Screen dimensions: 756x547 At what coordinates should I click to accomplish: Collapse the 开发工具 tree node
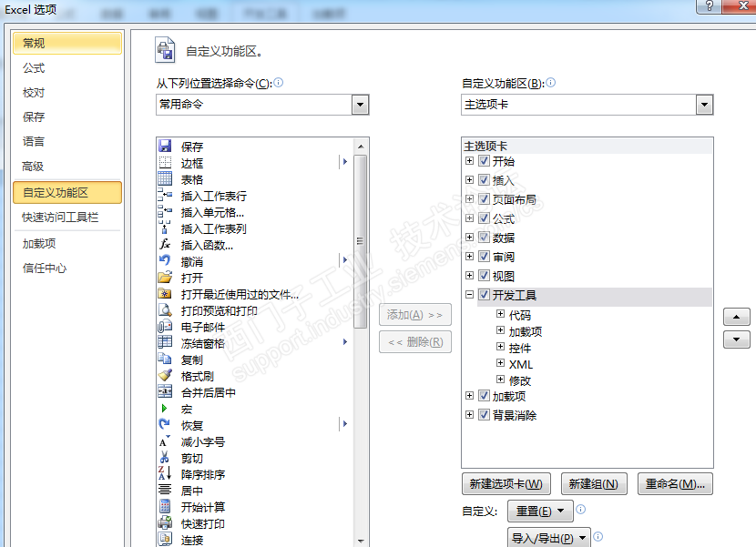tap(469, 294)
